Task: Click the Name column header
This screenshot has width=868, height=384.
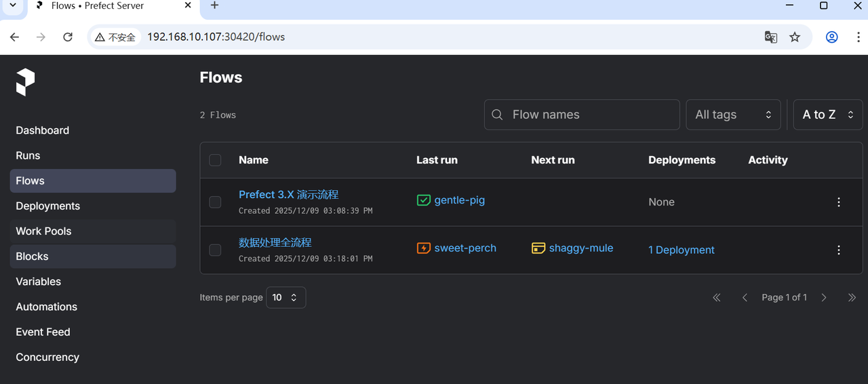Action: click(254, 160)
